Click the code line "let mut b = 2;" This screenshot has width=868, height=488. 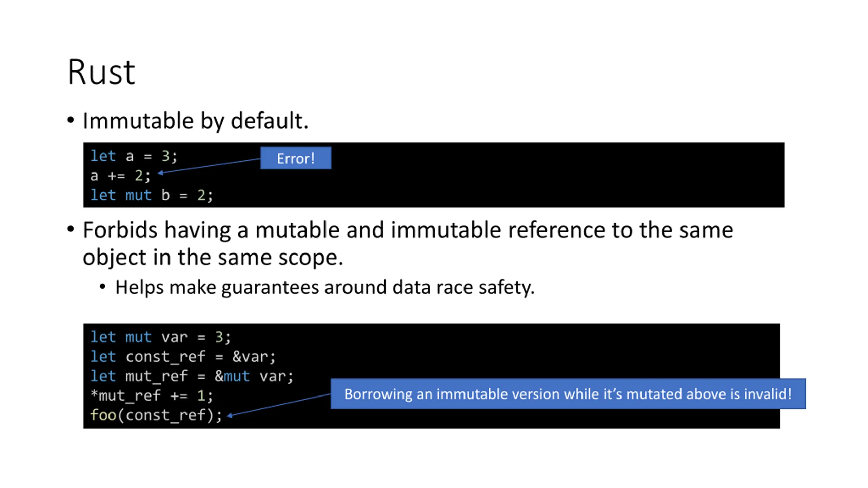[151, 195]
